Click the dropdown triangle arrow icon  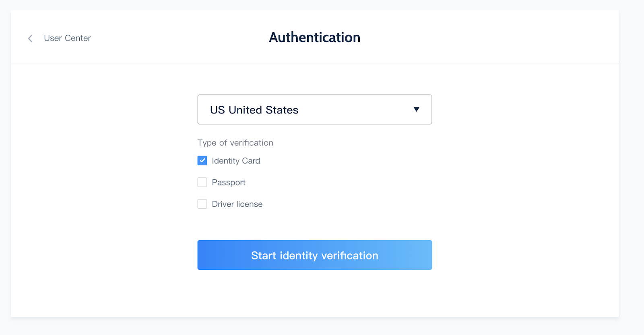[x=417, y=109]
